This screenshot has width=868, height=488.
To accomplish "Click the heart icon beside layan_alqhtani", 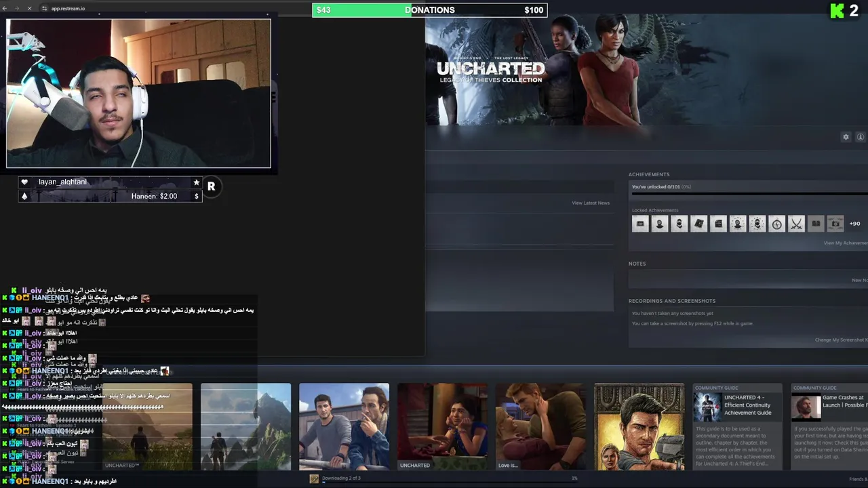I will click(24, 182).
